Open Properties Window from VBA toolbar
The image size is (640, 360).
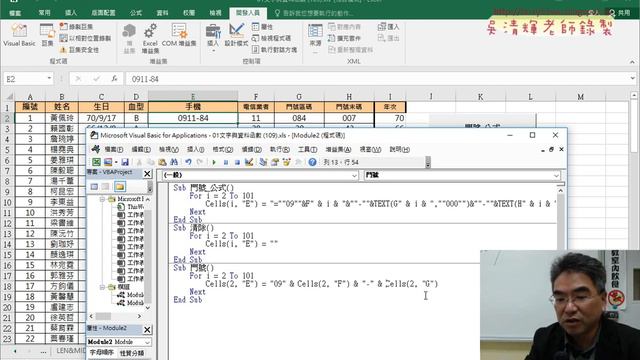click(x=275, y=162)
